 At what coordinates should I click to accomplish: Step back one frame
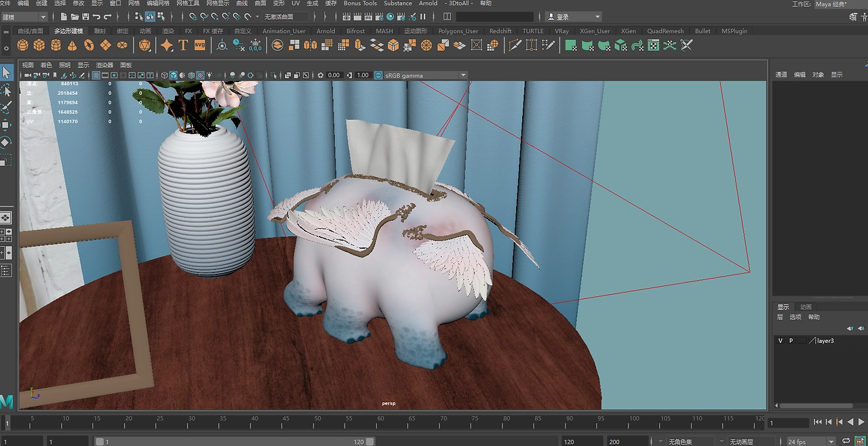tap(830, 422)
